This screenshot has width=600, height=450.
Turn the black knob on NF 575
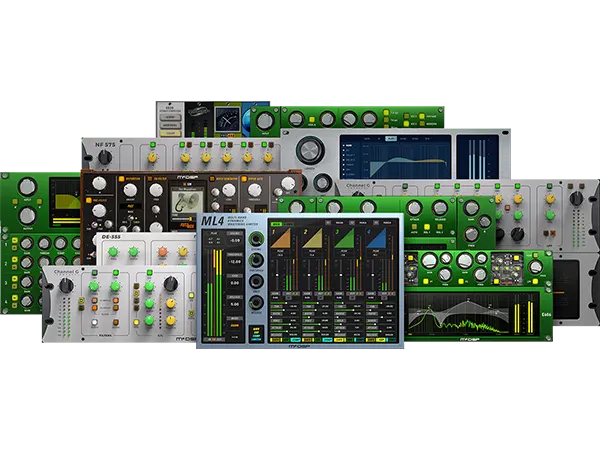point(105,157)
